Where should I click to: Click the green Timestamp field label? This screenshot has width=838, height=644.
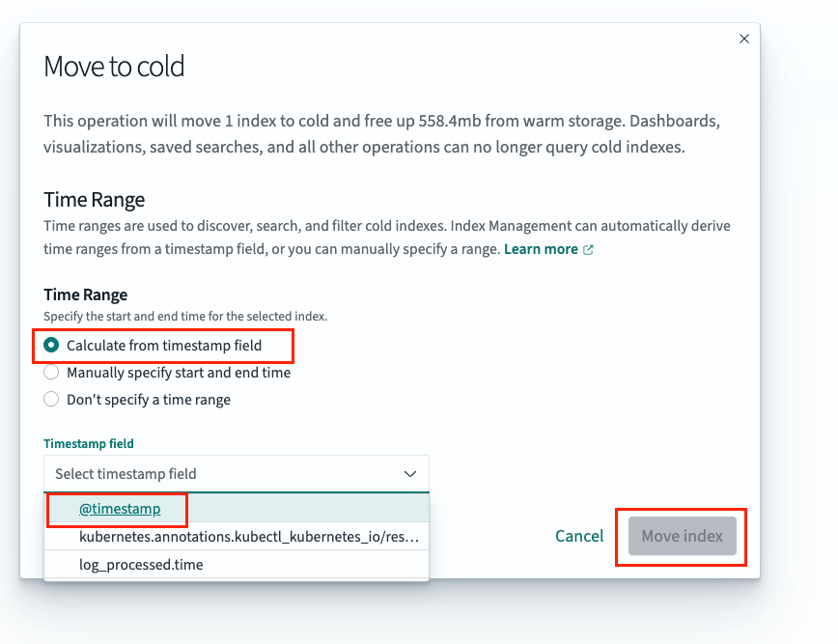coord(89,443)
